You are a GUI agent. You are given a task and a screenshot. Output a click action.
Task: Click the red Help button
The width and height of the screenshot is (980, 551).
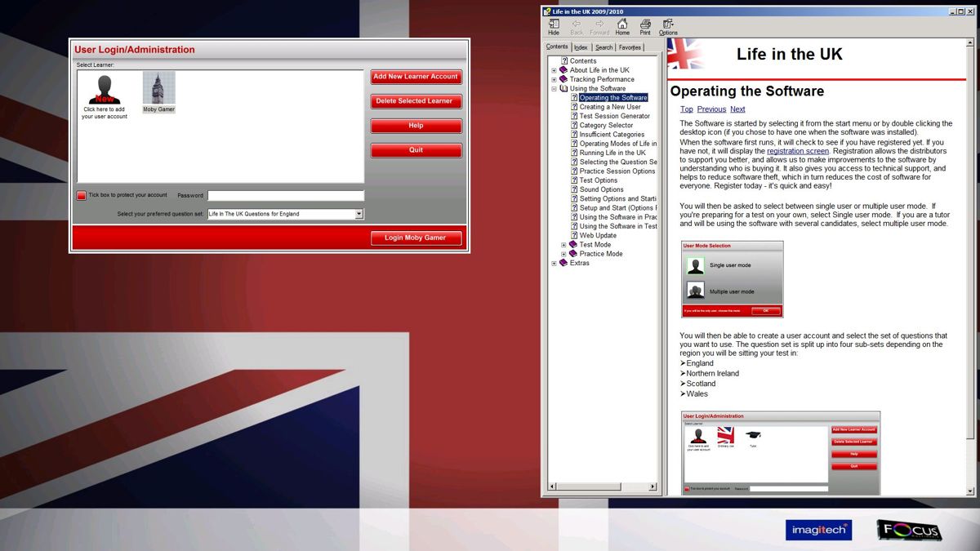coord(416,126)
